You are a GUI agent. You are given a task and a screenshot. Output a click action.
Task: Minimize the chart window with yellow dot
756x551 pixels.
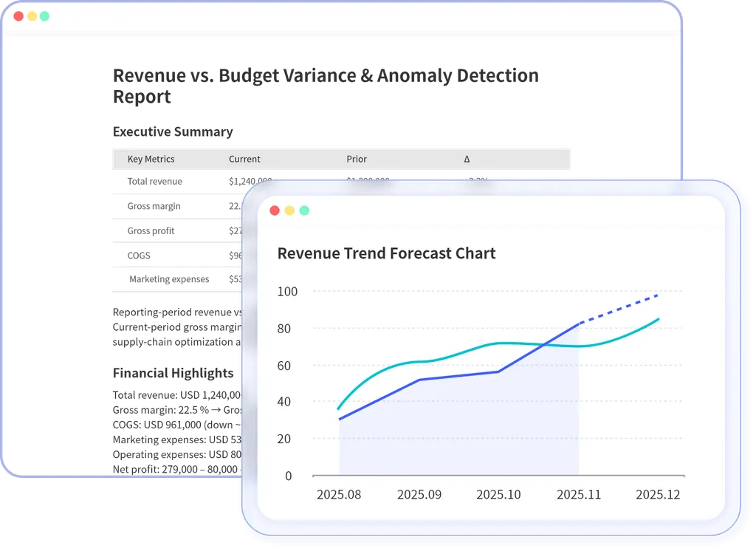click(289, 210)
